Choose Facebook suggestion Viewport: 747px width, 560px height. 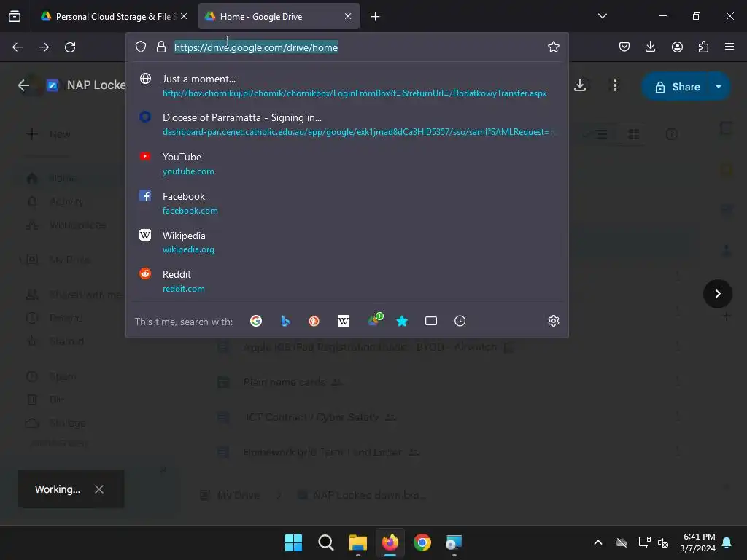coord(347,203)
